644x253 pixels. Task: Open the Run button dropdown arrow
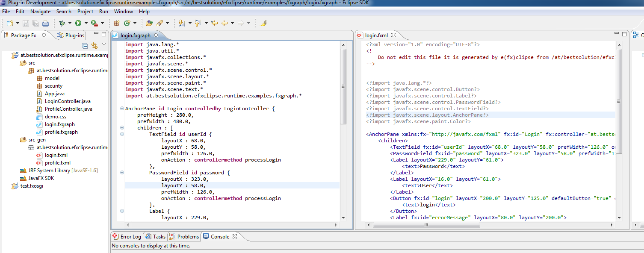85,23
